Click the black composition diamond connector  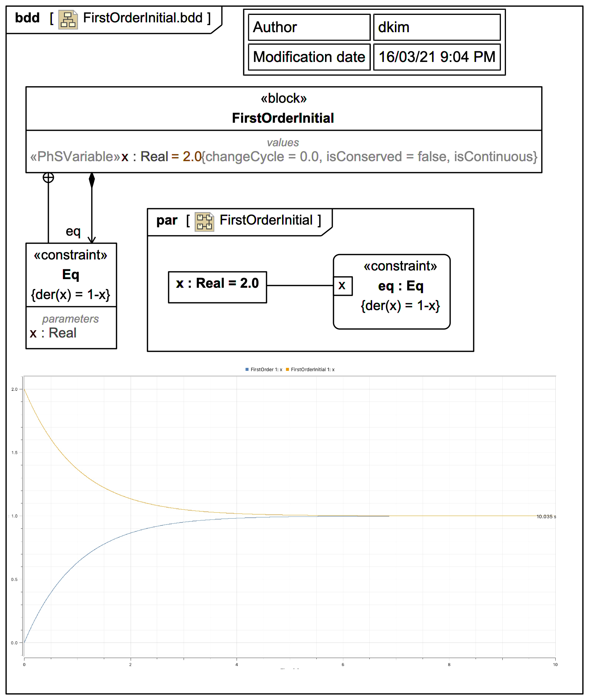92,180
